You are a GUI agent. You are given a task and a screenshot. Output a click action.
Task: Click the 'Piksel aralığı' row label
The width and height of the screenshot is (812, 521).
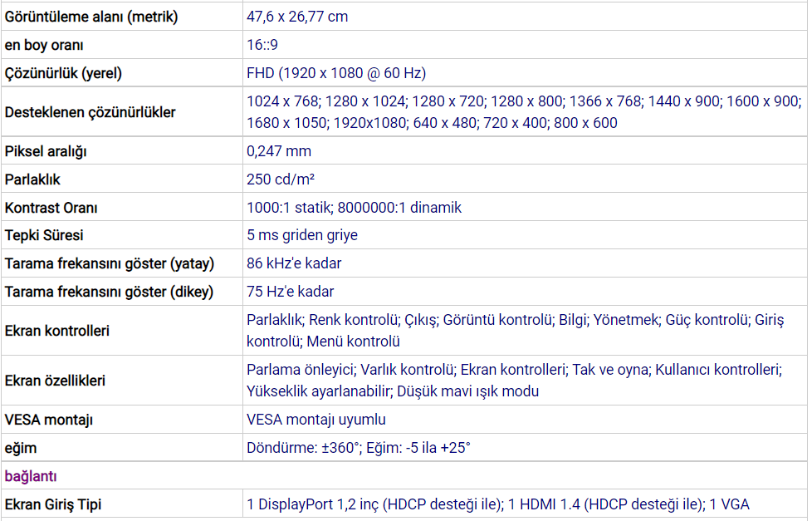pyautogui.click(x=46, y=151)
